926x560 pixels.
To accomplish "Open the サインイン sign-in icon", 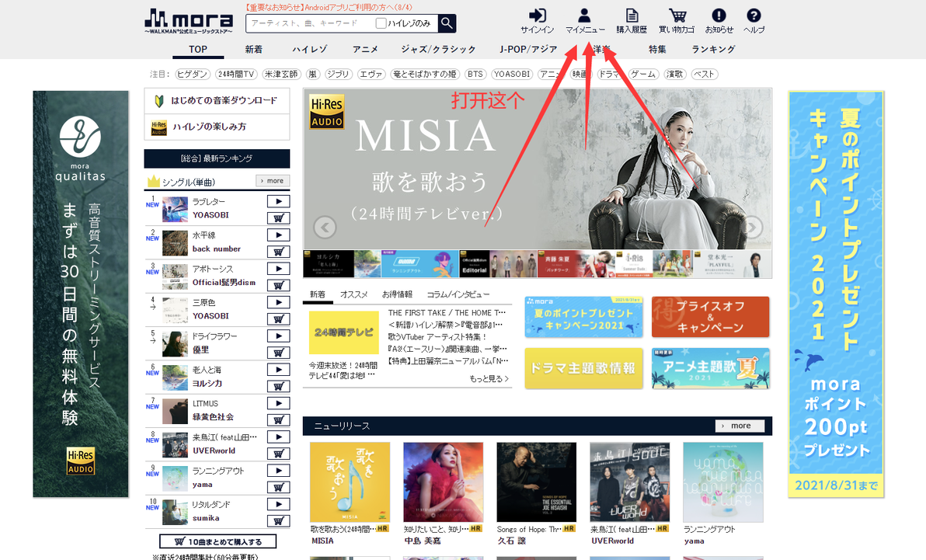I will coord(537,21).
